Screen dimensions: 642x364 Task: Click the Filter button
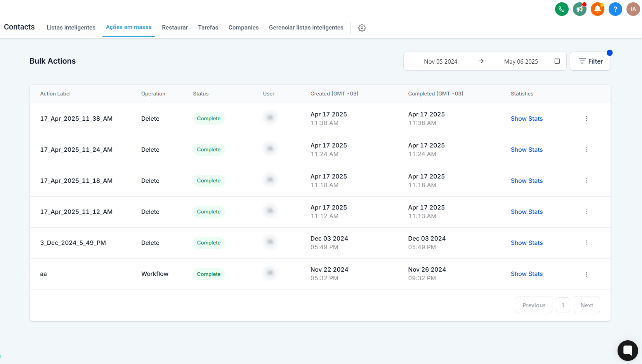click(590, 61)
